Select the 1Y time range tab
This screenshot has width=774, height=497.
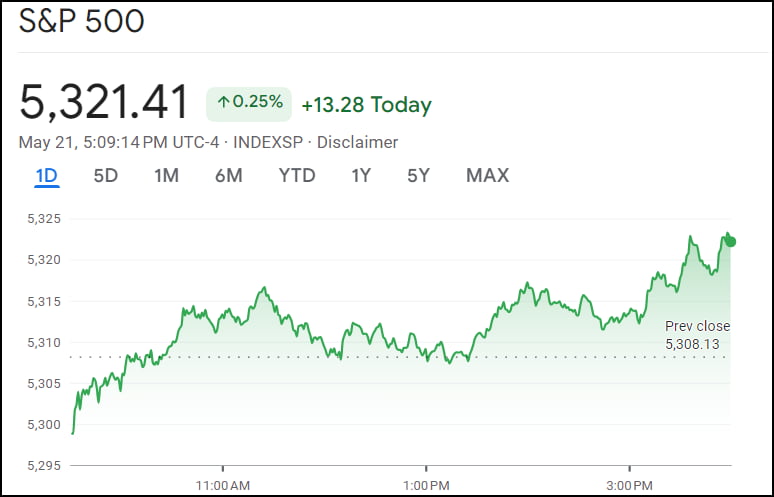click(x=361, y=176)
